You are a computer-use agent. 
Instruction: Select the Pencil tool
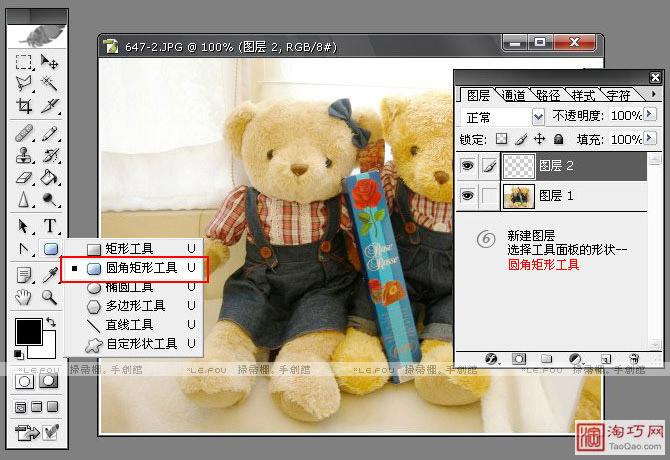pos(50,133)
